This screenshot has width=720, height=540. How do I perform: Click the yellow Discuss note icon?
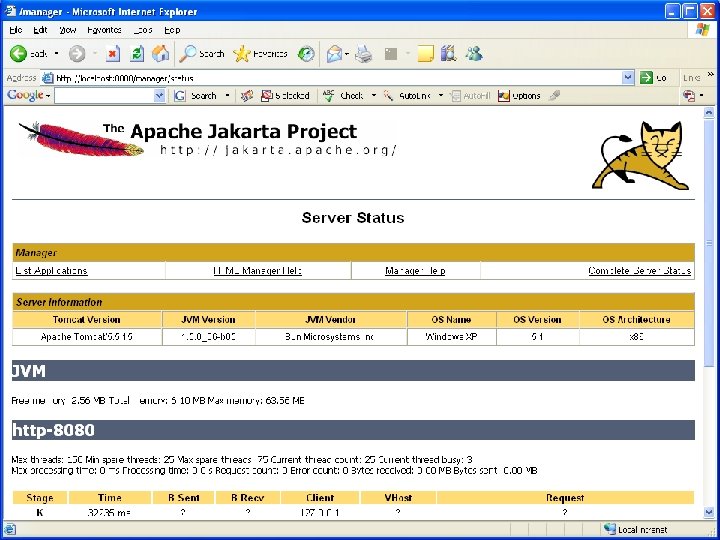(425, 54)
